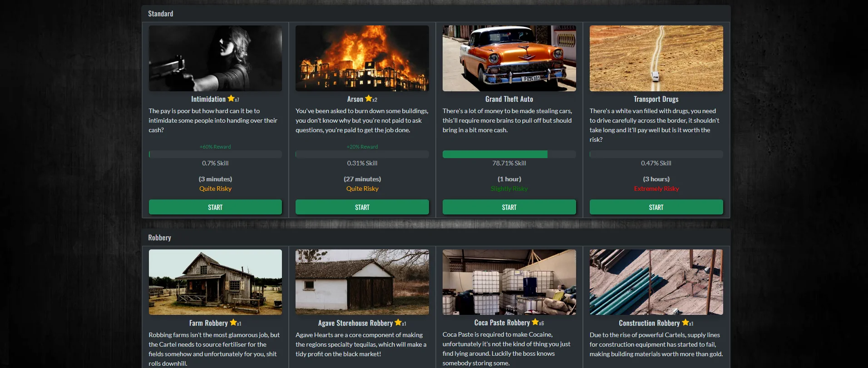Image resolution: width=868 pixels, height=368 pixels.
Task: Open the Intimidation gun image
Action: [215, 58]
